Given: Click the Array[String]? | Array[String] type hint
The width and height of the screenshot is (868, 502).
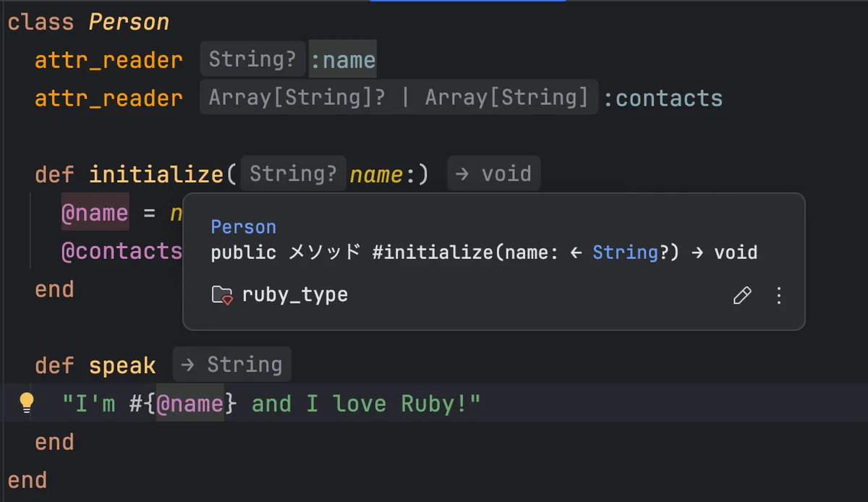Looking at the screenshot, I should (399, 98).
